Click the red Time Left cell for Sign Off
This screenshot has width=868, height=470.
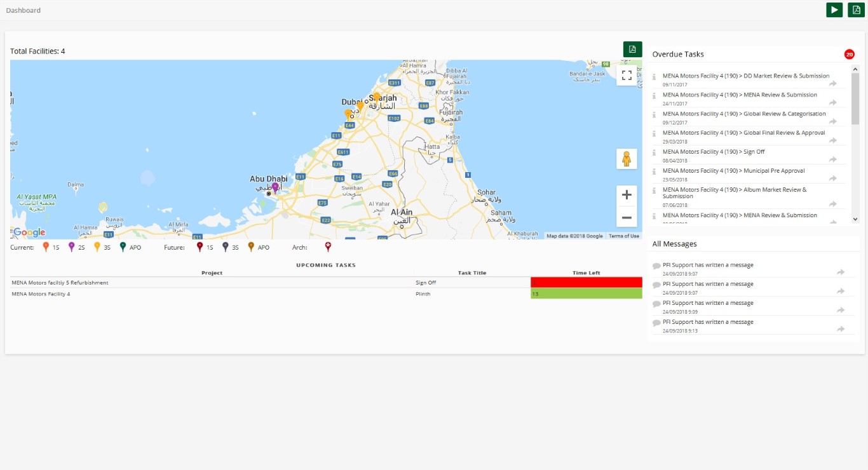pyautogui.click(x=586, y=283)
